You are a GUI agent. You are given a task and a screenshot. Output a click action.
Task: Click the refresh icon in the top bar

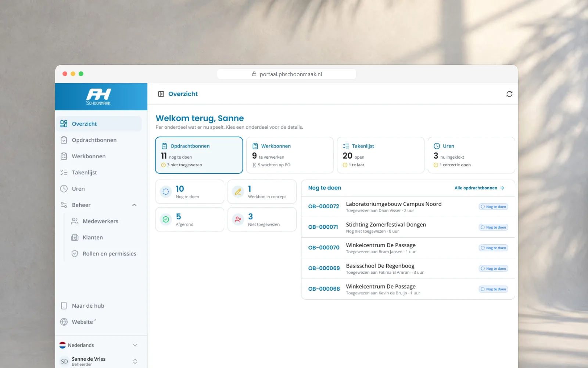point(509,94)
